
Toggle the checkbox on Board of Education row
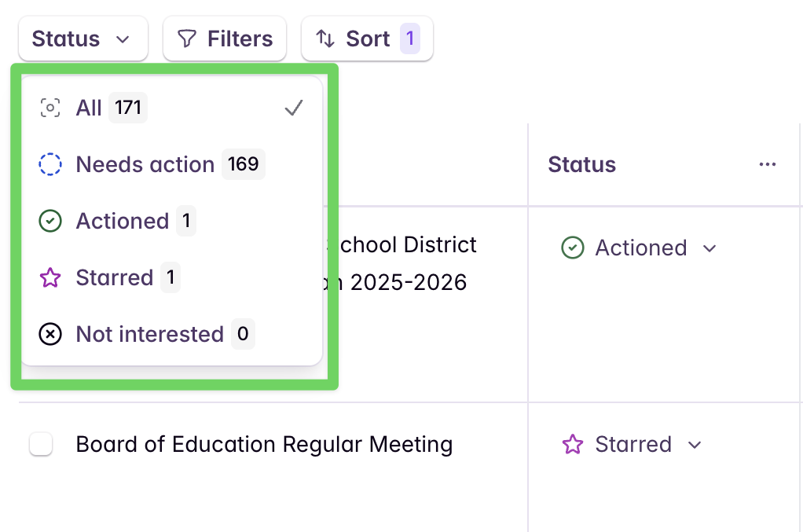[41, 444]
